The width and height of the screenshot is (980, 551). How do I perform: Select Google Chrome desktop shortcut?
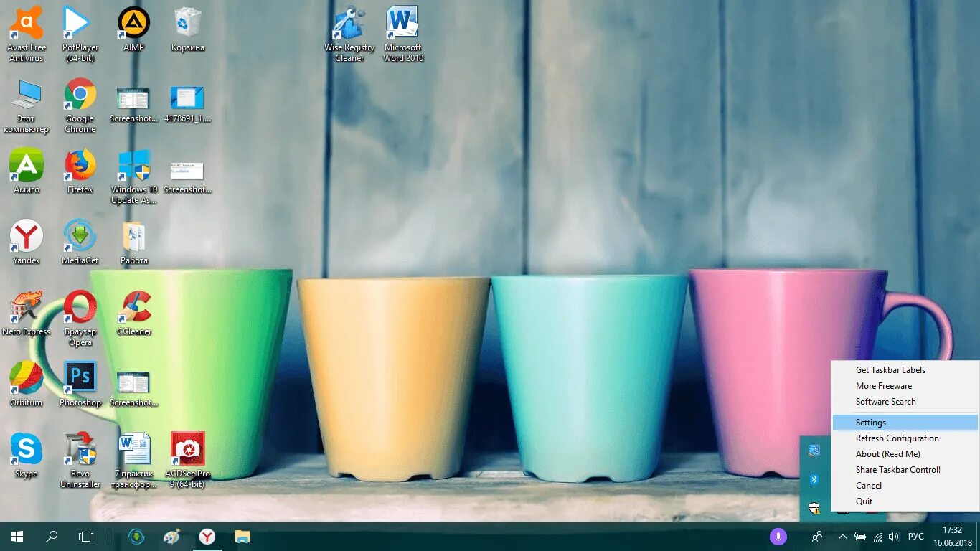coord(80,105)
